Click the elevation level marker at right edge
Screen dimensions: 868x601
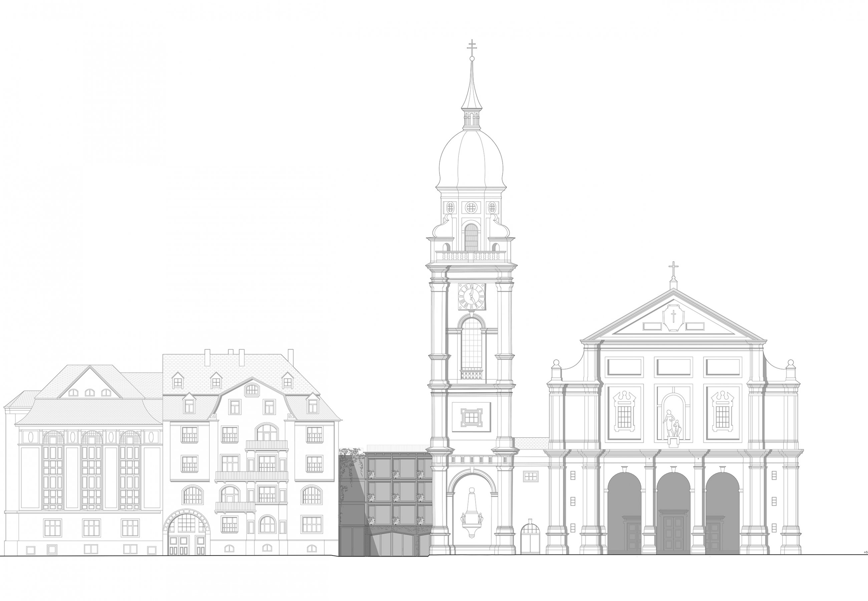pyautogui.click(x=865, y=552)
